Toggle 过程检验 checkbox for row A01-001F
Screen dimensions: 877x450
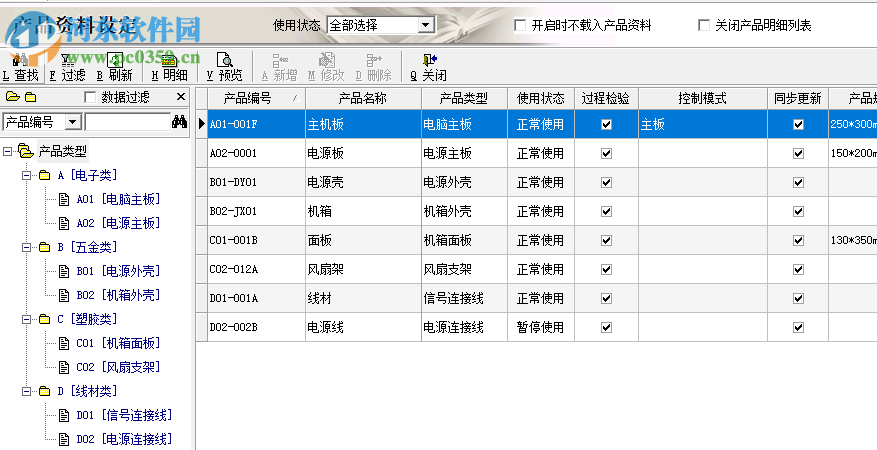[606, 125]
